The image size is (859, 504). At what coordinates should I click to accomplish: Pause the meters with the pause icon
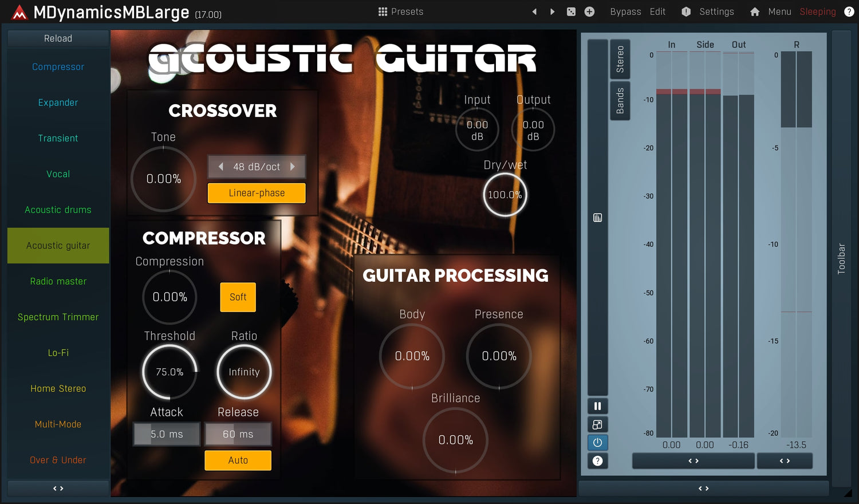point(597,406)
